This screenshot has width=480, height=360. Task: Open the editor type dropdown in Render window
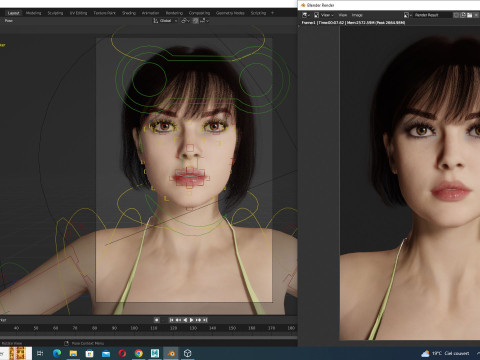(x=306, y=15)
